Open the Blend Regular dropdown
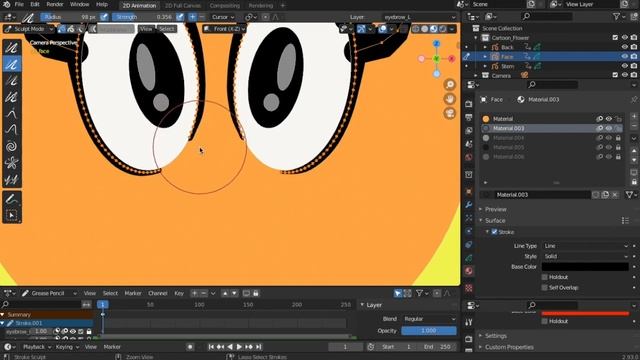 (429, 319)
